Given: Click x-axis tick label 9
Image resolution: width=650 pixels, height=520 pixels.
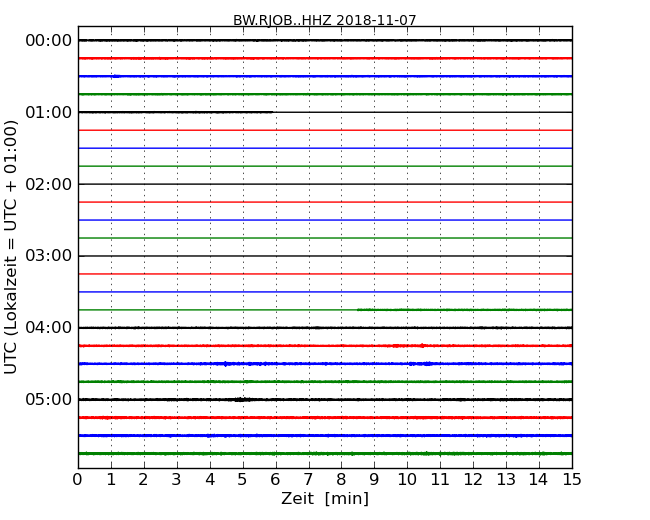Looking at the screenshot, I should click(374, 480).
